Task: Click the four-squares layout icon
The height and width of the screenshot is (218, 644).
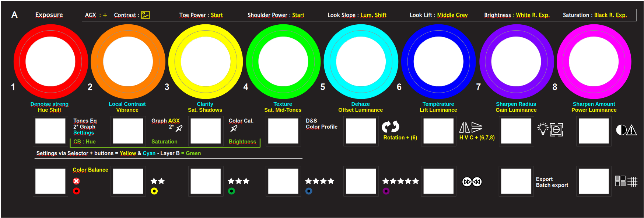Action: click(x=620, y=181)
